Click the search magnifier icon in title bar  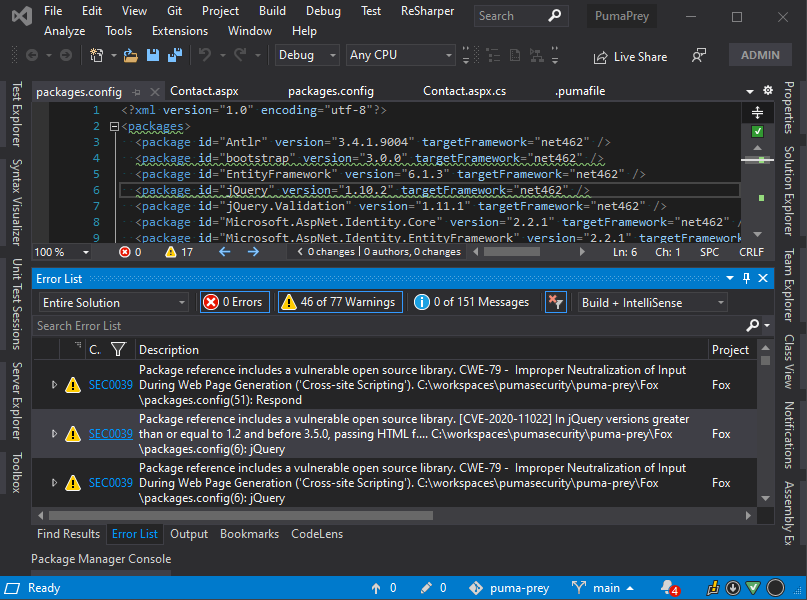pyautogui.click(x=554, y=16)
